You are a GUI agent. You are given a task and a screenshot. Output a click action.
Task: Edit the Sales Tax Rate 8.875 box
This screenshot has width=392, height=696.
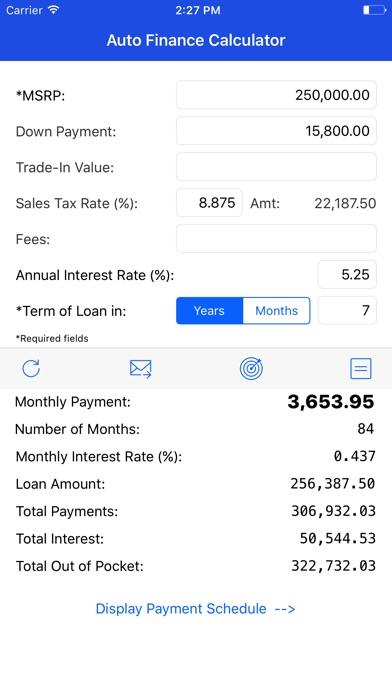[209, 202]
